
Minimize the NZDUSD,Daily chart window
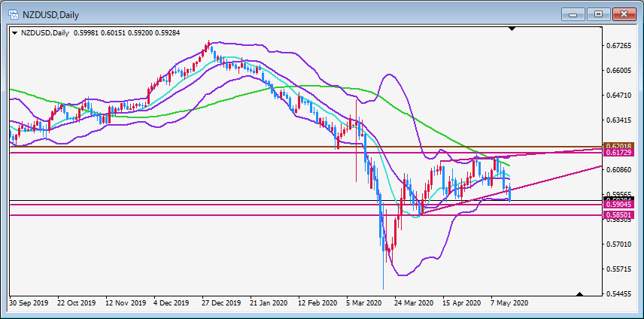click(x=573, y=15)
